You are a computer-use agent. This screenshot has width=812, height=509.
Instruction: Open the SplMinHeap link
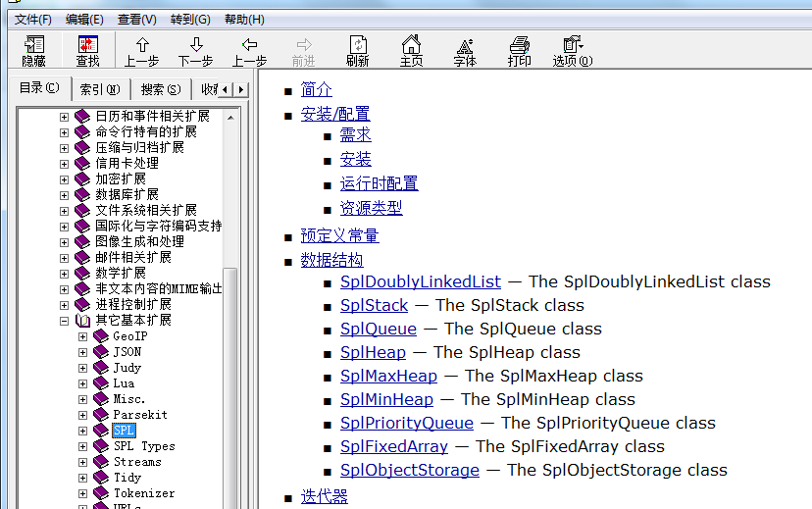click(x=386, y=400)
